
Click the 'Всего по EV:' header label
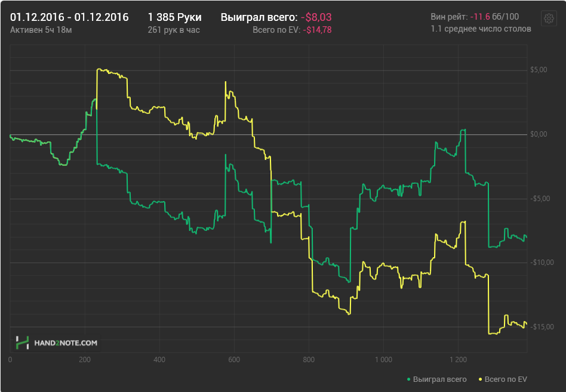(276, 30)
